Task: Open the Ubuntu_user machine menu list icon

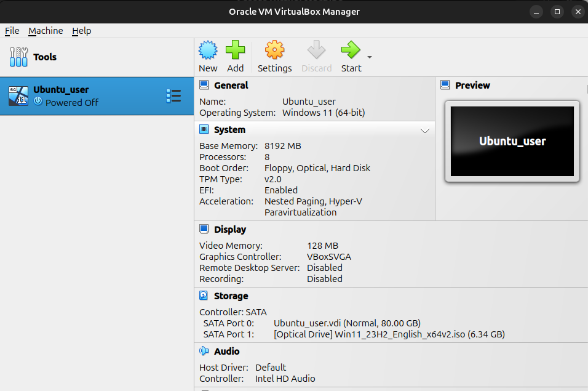Action: tap(173, 96)
